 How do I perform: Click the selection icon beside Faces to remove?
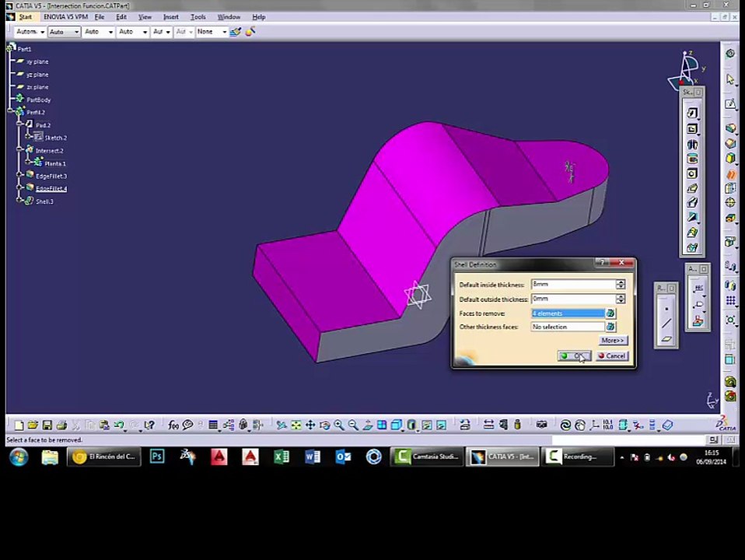610,313
